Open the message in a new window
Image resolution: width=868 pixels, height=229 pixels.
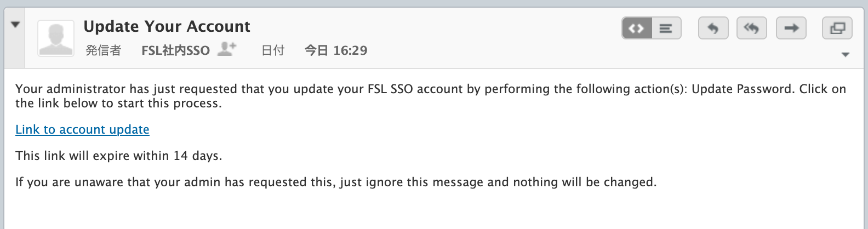837,28
